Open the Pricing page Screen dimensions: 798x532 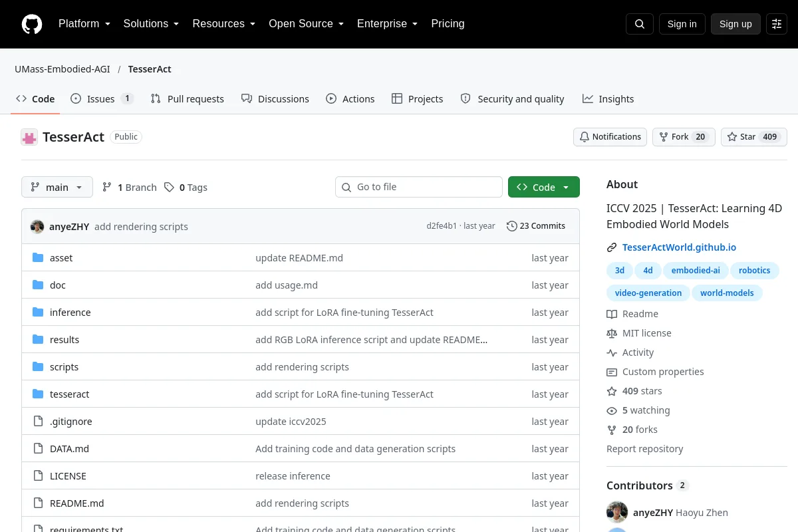pos(448,24)
